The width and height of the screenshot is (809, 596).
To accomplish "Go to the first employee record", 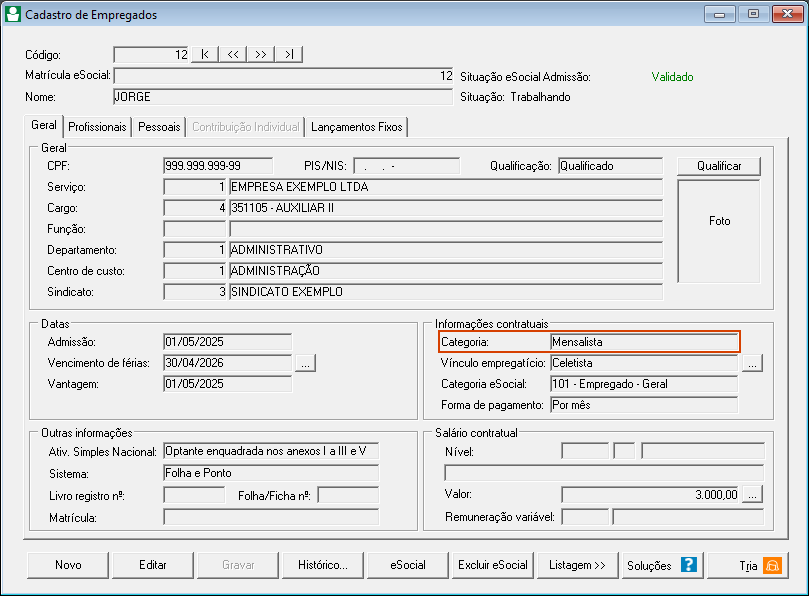I will (205, 55).
